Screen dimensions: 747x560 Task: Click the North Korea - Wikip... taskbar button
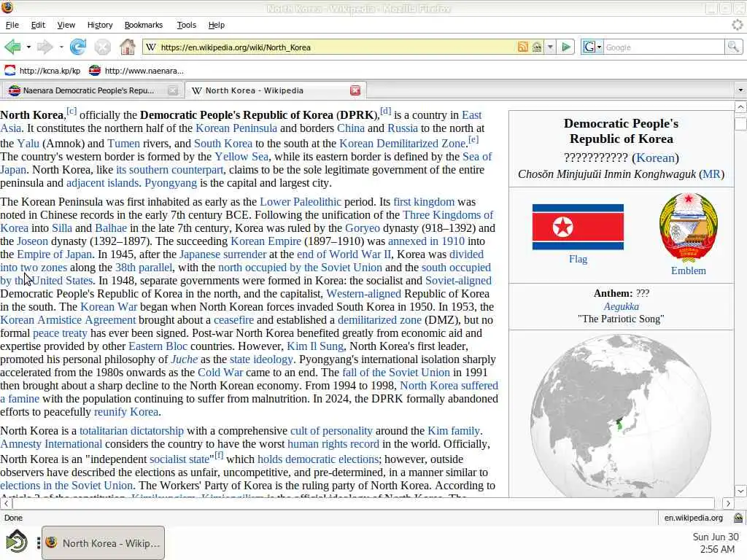pos(104,542)
